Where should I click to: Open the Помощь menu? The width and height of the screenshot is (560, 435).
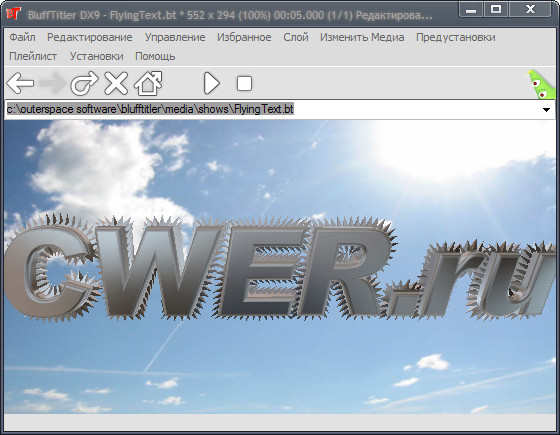click(155, 56)
